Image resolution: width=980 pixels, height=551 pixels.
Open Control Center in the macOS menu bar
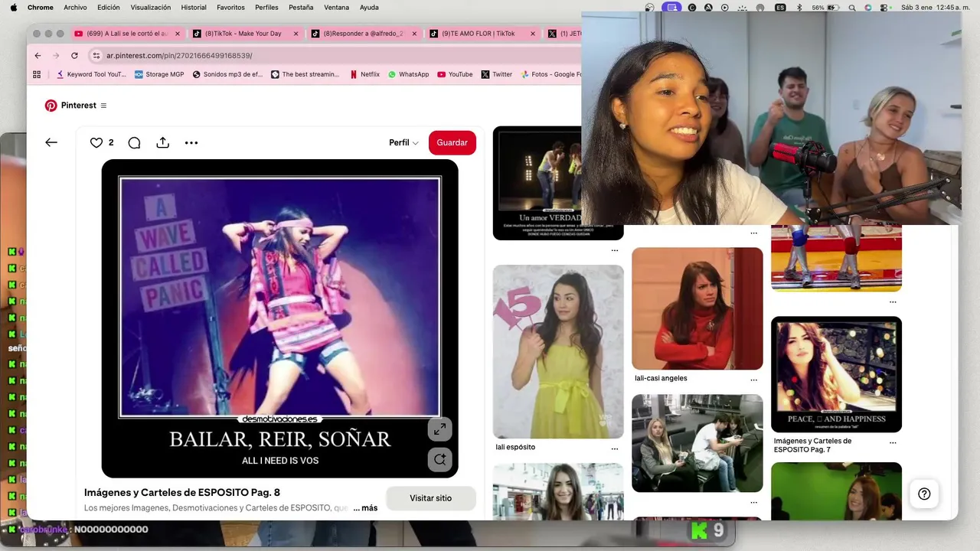tap(884, 8)
